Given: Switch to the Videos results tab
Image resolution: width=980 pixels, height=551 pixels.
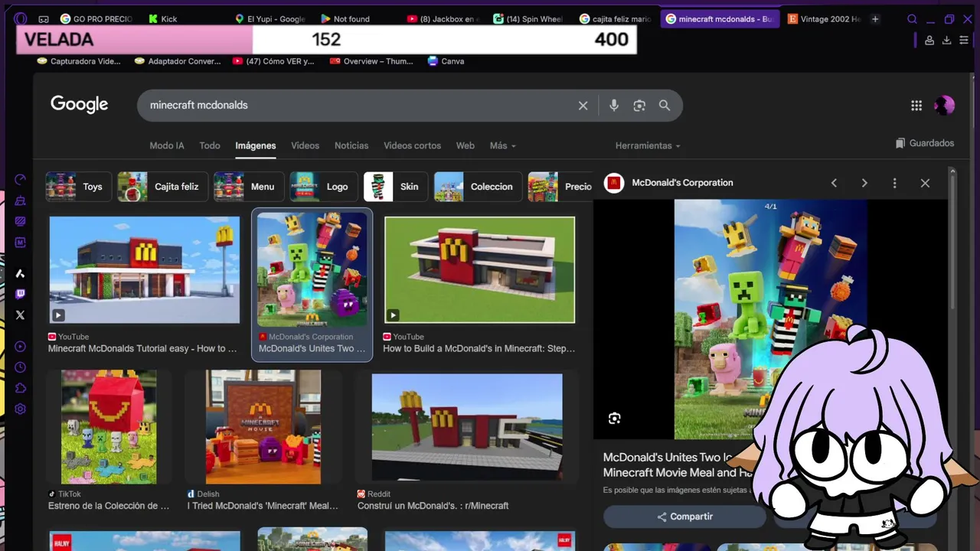Looking at the screenshot, I should tap(305, 145).
